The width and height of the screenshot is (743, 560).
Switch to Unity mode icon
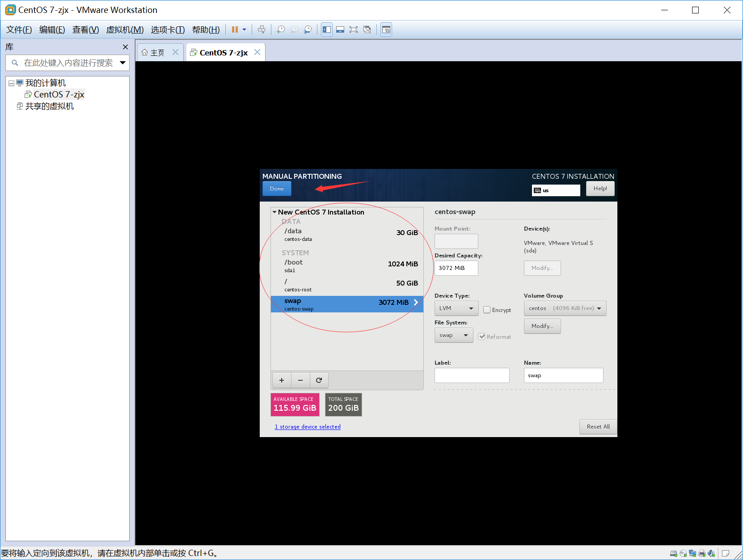[x=367, y=29]
